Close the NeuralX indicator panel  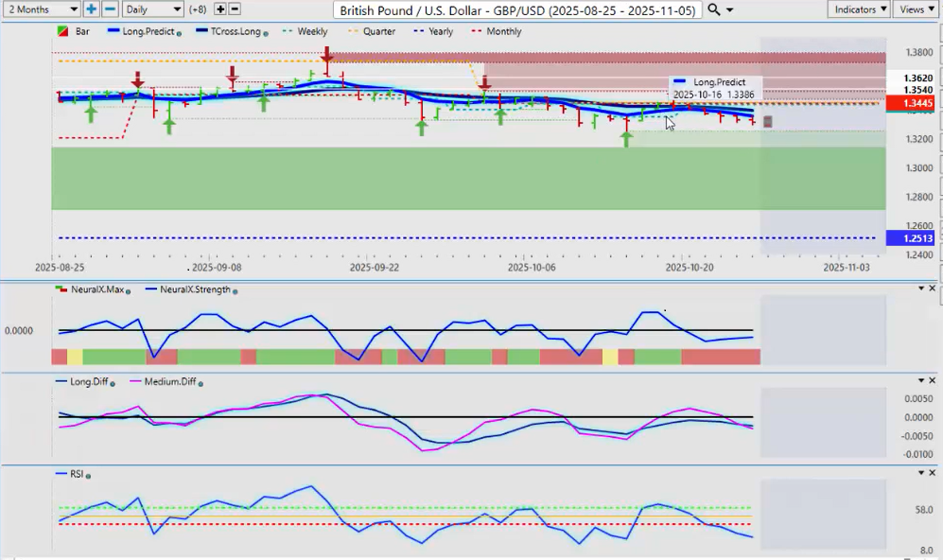933,288
